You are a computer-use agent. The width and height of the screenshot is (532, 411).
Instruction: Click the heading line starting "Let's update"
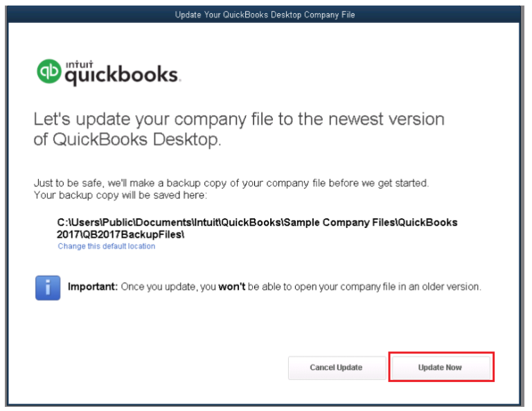(x=239, y=119)
